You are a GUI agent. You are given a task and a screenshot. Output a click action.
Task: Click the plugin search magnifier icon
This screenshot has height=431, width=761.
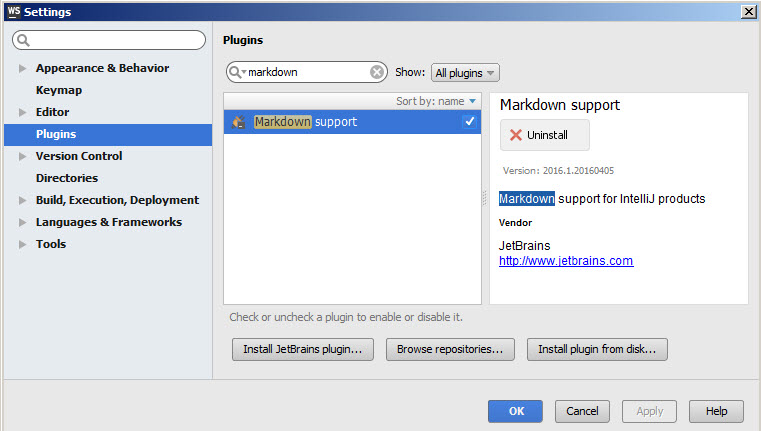coord(236,72)
